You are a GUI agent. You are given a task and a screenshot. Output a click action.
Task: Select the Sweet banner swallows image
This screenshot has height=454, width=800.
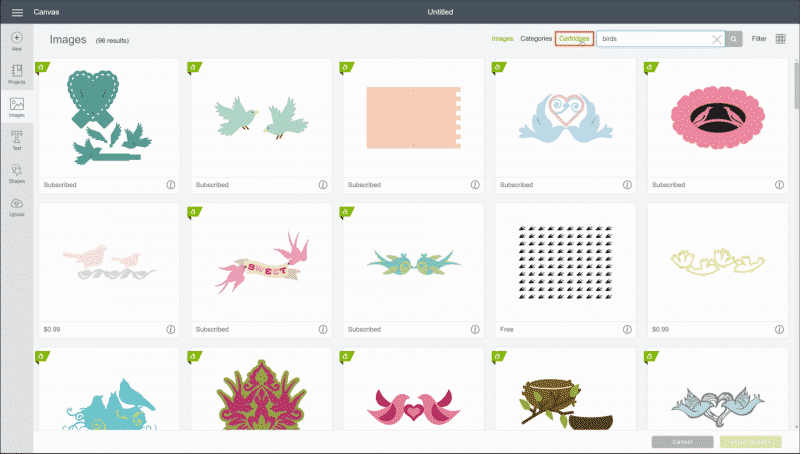pyautogui.click(x=261, y=262)
